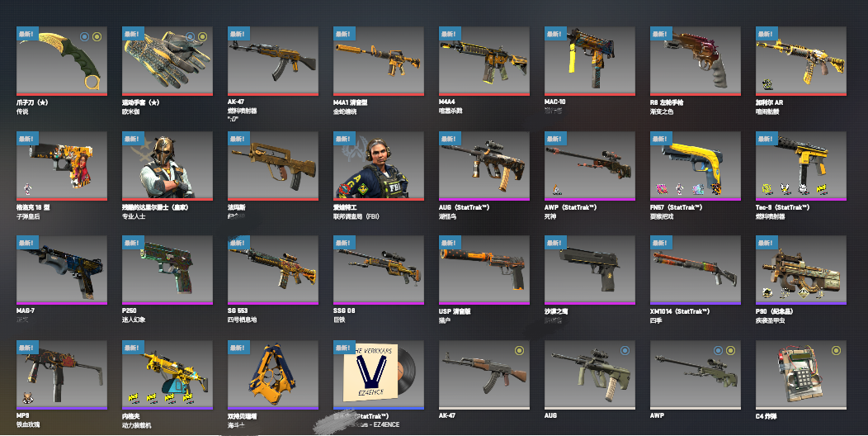Select the EZ4ENCE music kit item

coord(379,375)
